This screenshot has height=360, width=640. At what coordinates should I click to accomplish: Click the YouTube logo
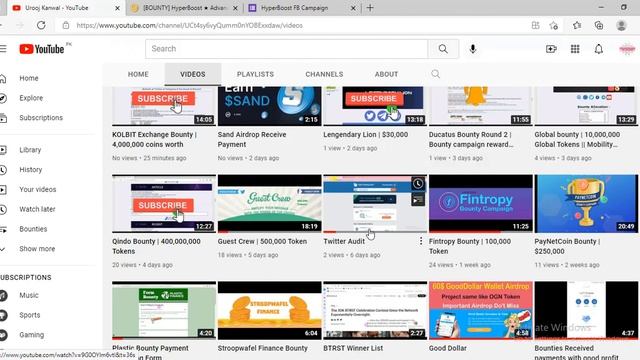click(42, 49)
